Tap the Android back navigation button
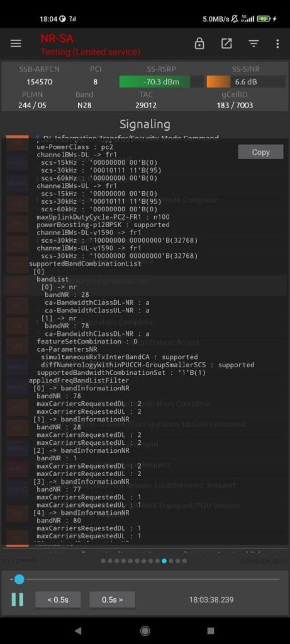Image resolution: width=290 pixels, height=644 pixels. coord(77,630)
